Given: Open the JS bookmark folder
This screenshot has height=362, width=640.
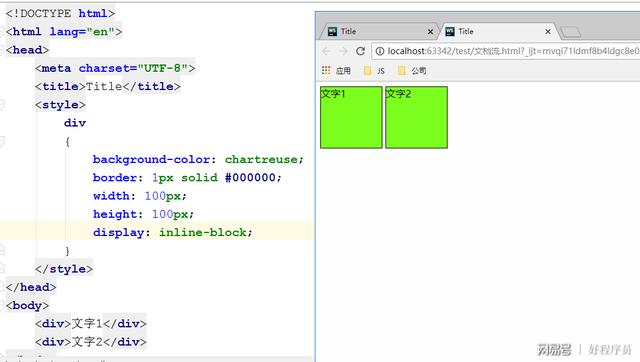Looking at the screenshot, I should pyautogui.click(x=374, y=71).
